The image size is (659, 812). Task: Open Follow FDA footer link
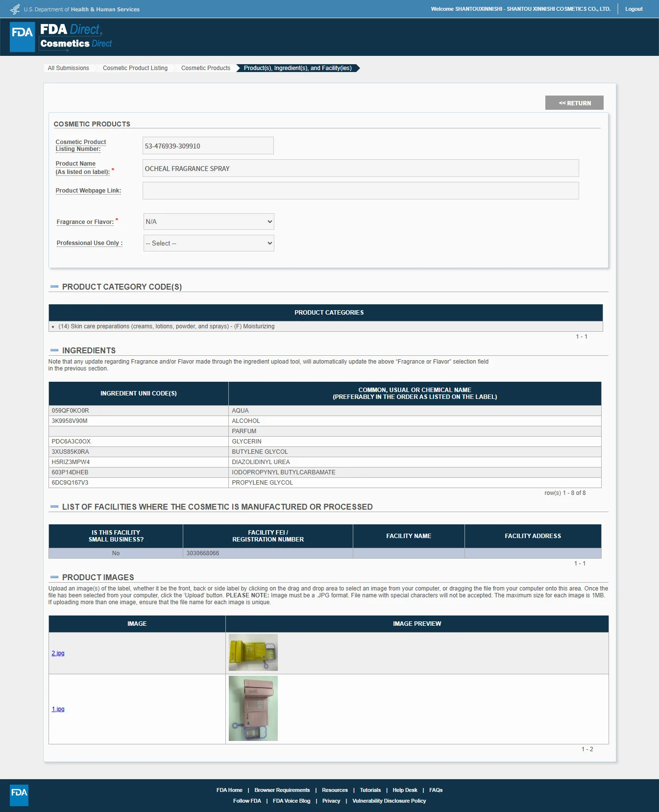pyautogui.click(x=247, y=801)
